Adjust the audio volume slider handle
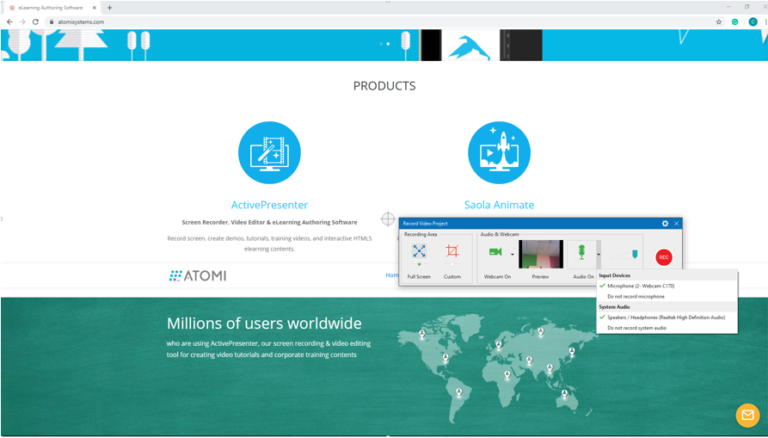 pos(635,254)
